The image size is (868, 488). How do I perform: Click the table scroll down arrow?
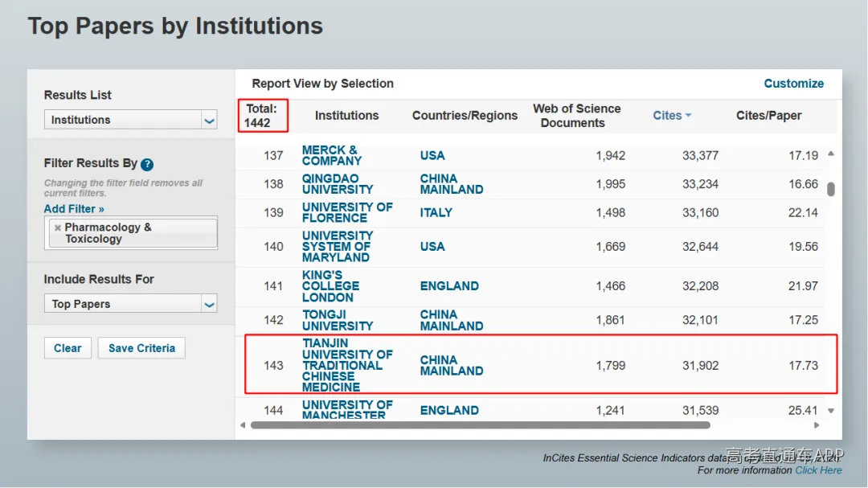831,411
